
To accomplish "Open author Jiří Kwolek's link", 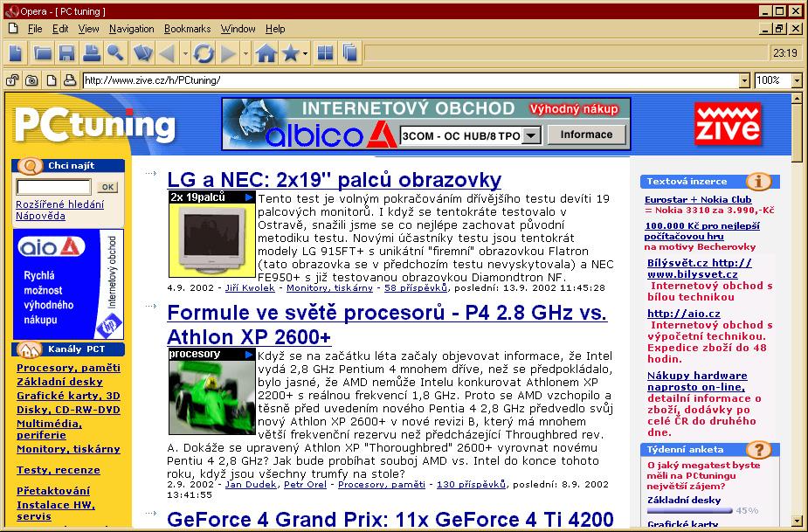I will 250,287.
